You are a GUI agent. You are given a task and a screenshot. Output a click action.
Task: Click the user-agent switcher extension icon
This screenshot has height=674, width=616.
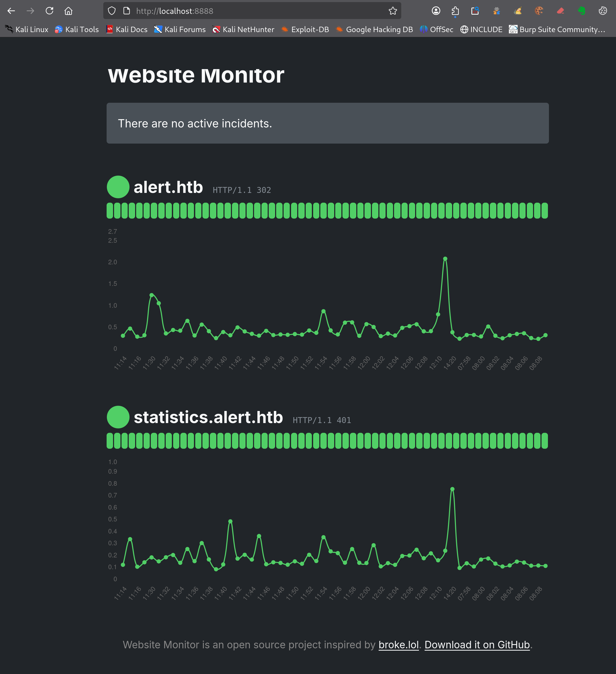[497, 11]
